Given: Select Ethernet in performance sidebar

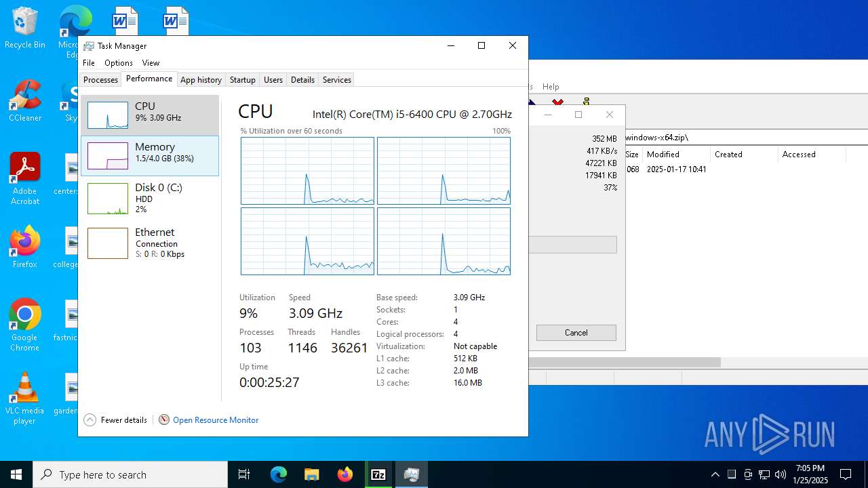Looking at the screenshot, I should (x=150, y=243).
